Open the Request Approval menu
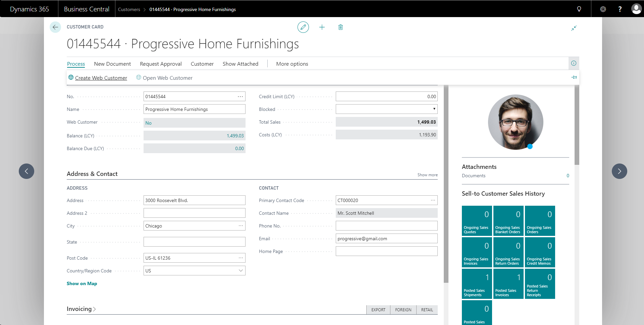 (161, 64)
